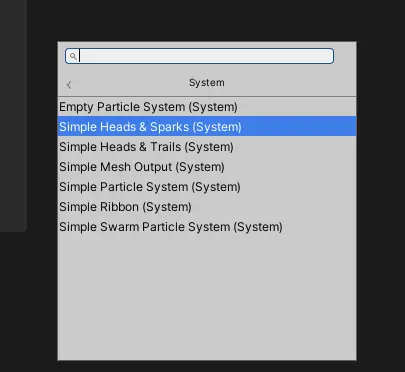Viewport: 405px width, 372px height.
Task: Add Simple Mesh Output (System)
Action: [207, 167]
